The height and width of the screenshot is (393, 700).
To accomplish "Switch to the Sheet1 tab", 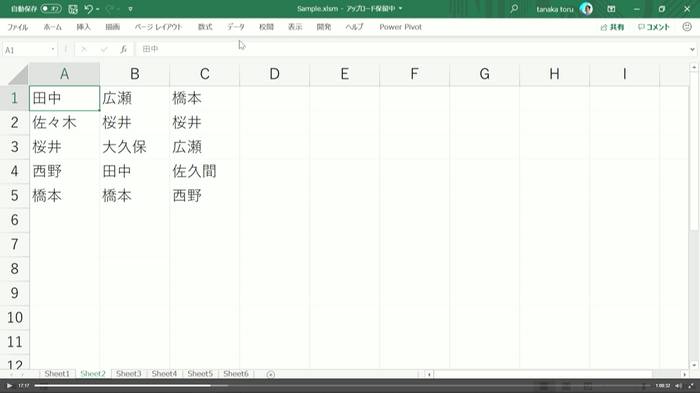I will point(57,374).
